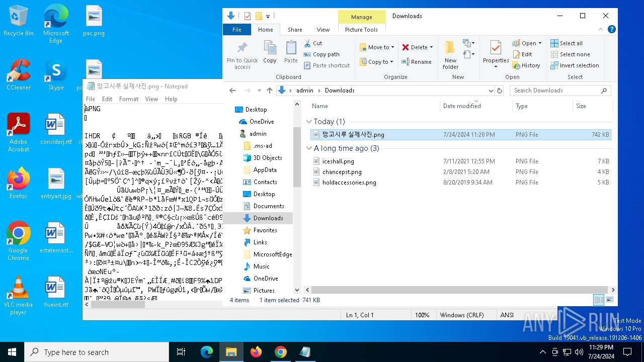Launch Firefox from the taskbar
644x362 pixels.
(x=256, y=352)
